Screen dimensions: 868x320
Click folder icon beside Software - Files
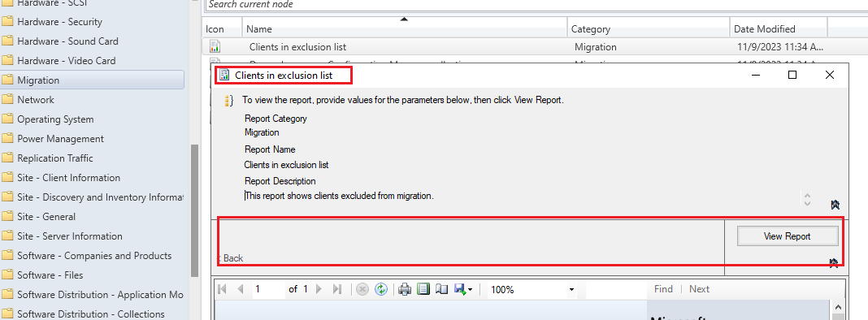[x=7, y=275]
